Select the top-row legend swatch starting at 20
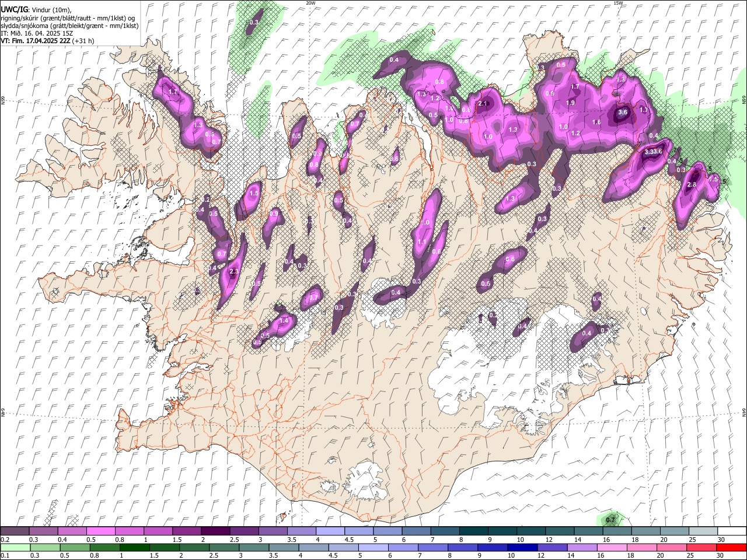The height and width of the screenshot is (560, 747). (675, 531)
